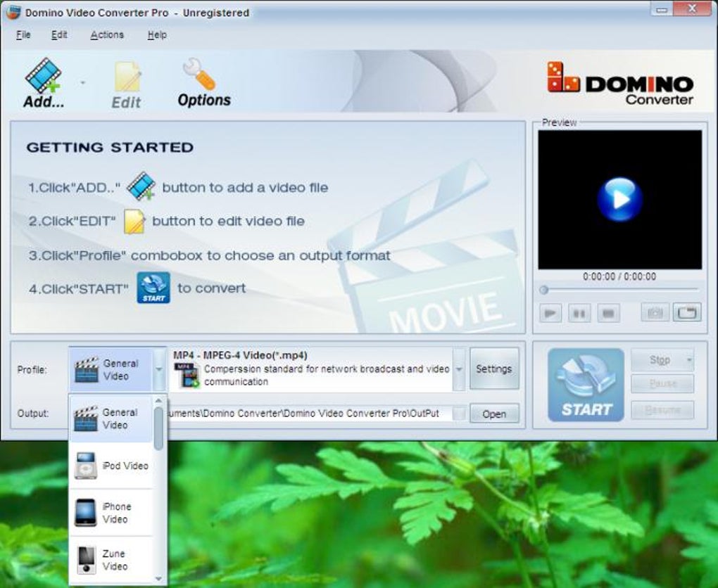The image size is (718, 588).
Task: Click the profile list scrollbar thumb
Action: (x=158, y=428)
